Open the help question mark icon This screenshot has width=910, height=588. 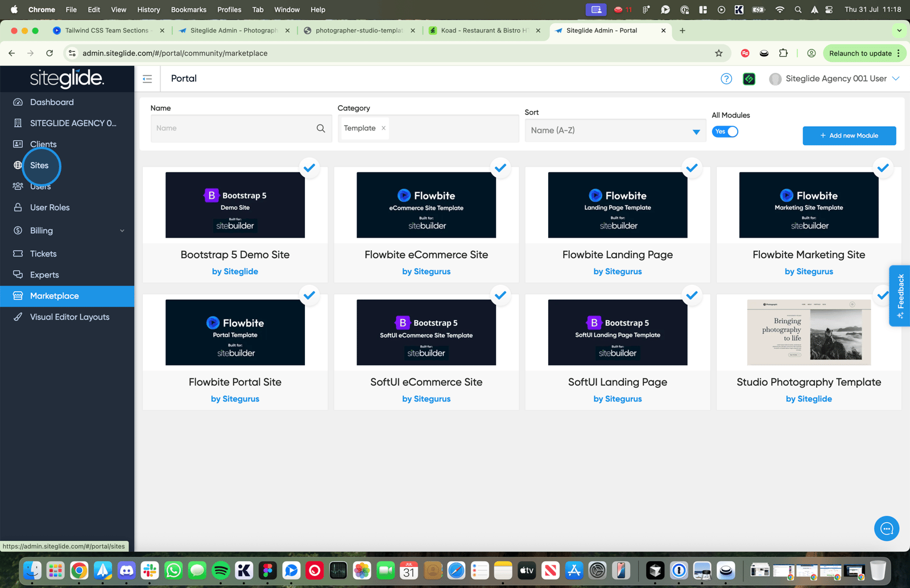click(x=726, y=79)
